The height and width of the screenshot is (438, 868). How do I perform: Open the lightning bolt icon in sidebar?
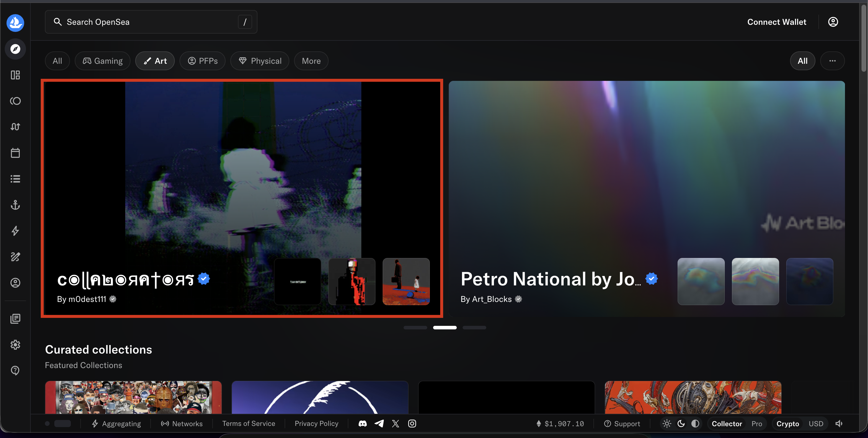[15, 231]
